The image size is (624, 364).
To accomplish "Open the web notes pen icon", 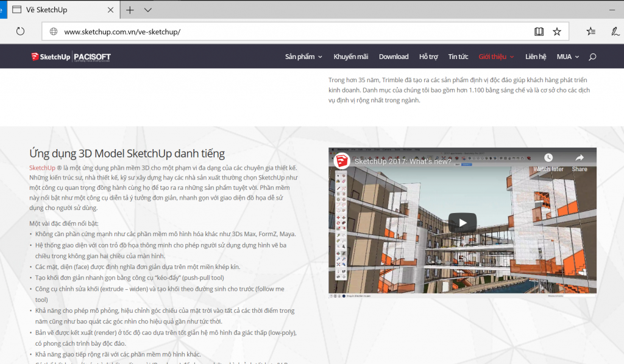I will click(x=615, y=32).
